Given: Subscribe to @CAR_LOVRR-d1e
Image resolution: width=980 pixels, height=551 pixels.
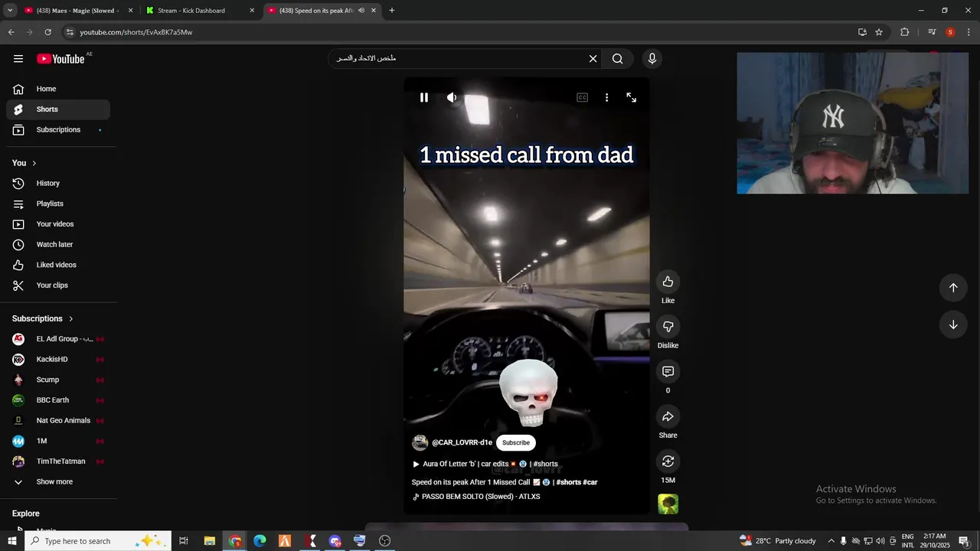Looking at the screenshot, I should click(515, 442).
